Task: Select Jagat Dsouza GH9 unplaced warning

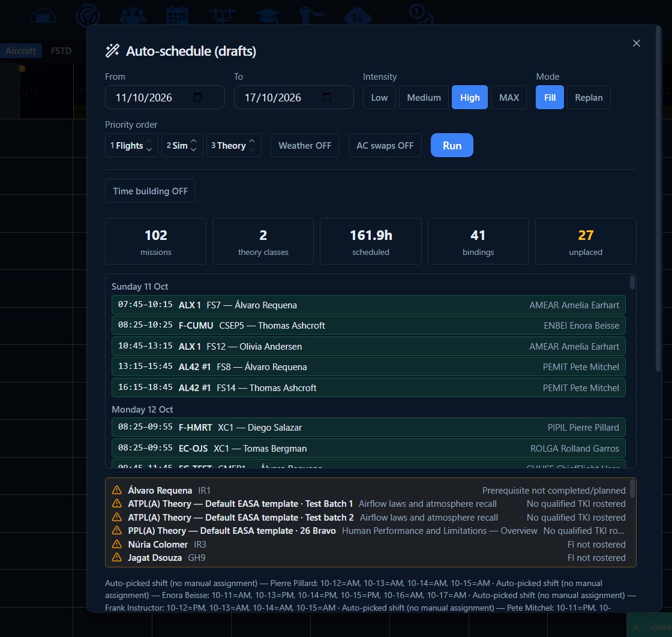Action: [368, 557]
